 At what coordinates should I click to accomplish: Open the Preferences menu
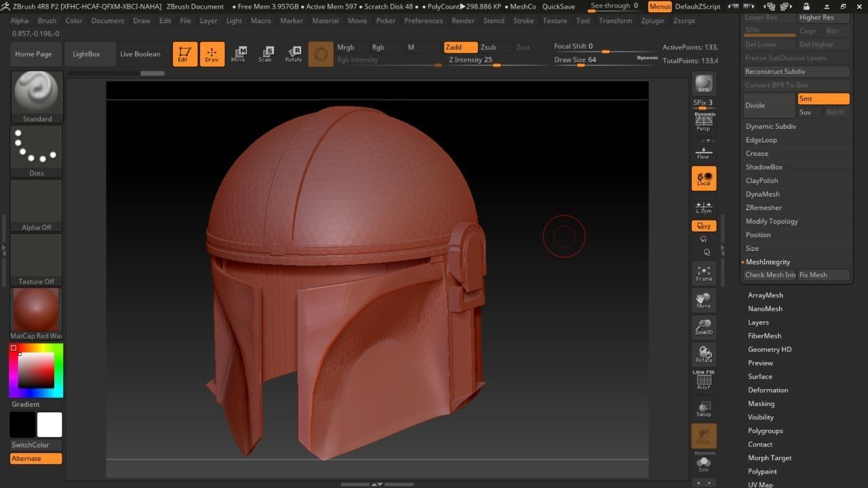424,20
